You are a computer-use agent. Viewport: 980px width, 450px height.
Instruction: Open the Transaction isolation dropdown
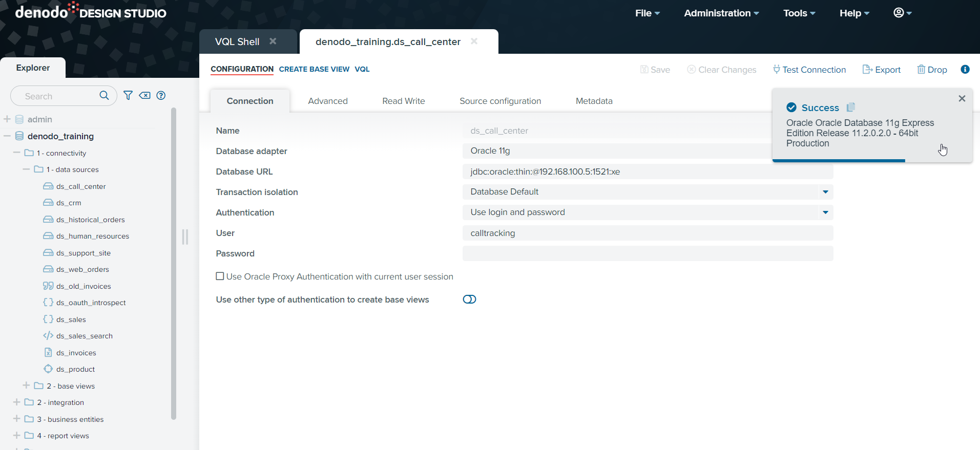coord(825,192)
